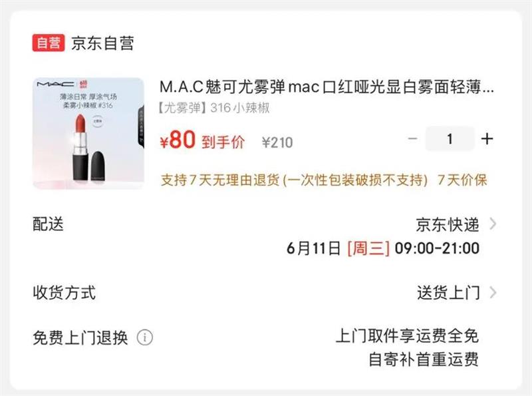Open the 收货方式 row
Screen dimensions: 532x396
pyautogui.click(x=265, y=292)
